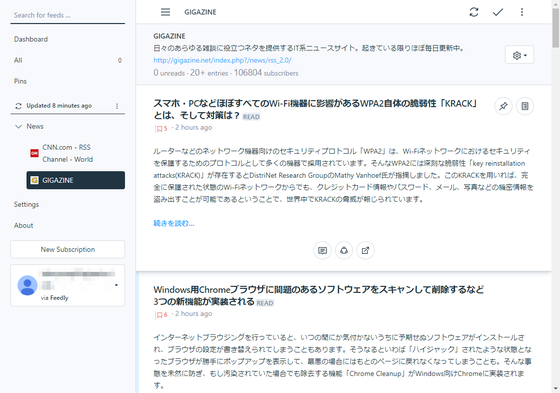560x393 pixels.
Task: Click the News category label
Action: tap(35, 126)
